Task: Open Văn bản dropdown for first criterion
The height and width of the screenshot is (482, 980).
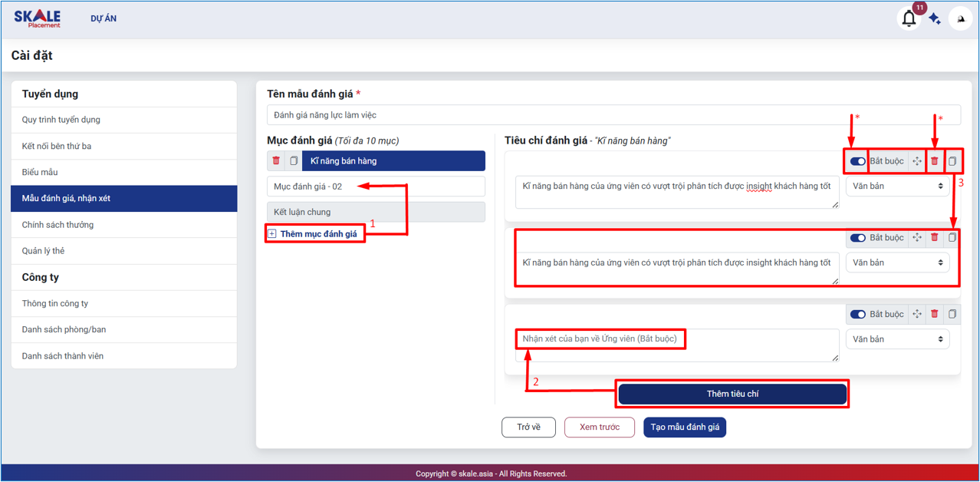Action: pyautogui.click(x=897, y=186)
